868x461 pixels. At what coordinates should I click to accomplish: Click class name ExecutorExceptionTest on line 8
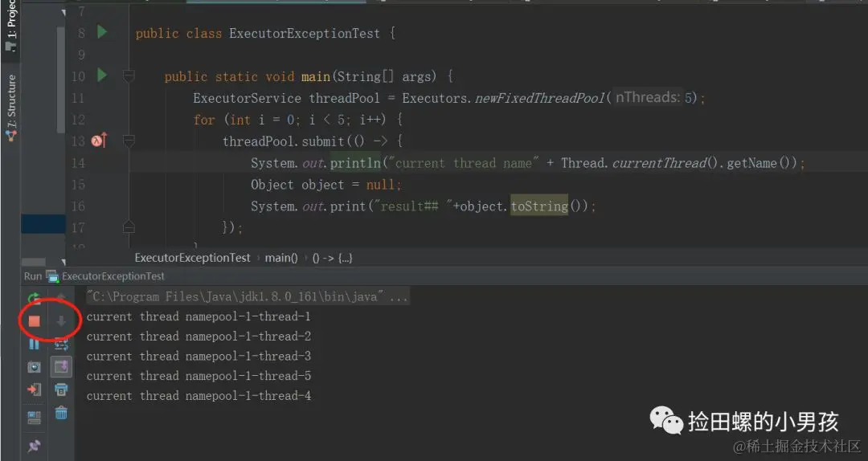pyautogui.click(x=305, y=33)
